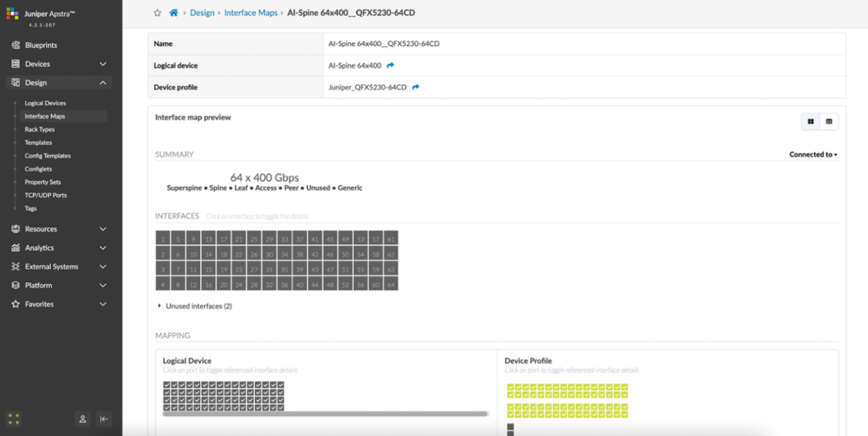
Task: Click the Logical Device horizontal scrollbar
Action: coord(325,414)
